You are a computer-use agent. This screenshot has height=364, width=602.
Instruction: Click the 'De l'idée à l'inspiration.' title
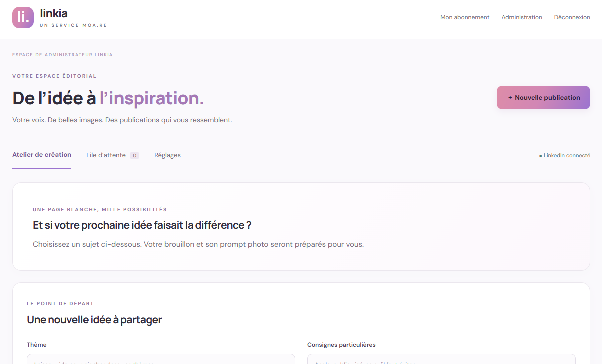pos(108,98)
